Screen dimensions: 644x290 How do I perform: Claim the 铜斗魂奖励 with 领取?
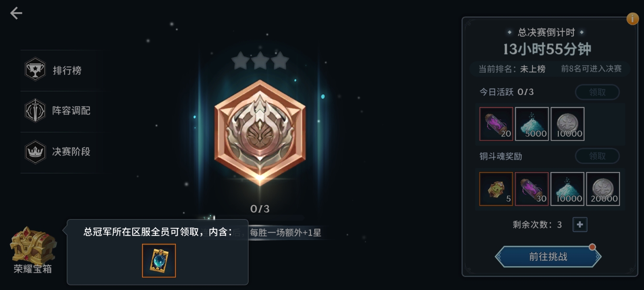tap(597, 156)
